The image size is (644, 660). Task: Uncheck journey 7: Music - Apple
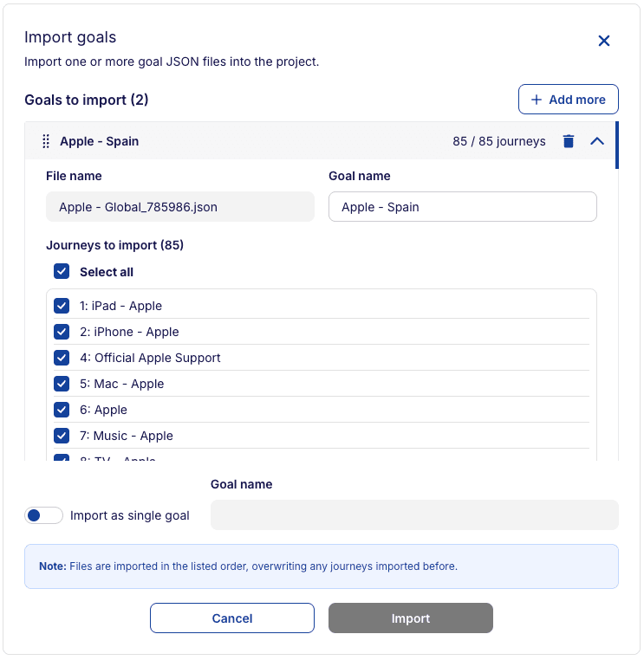[x=62, y=436]
